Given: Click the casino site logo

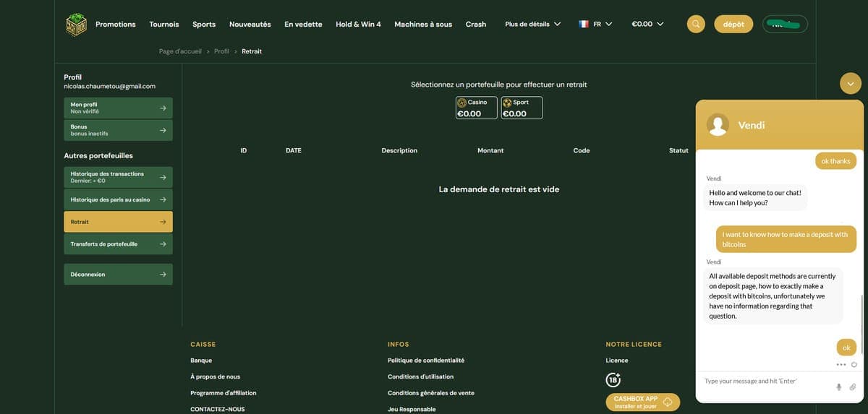Looking at the screenshot, I should 76,24.
